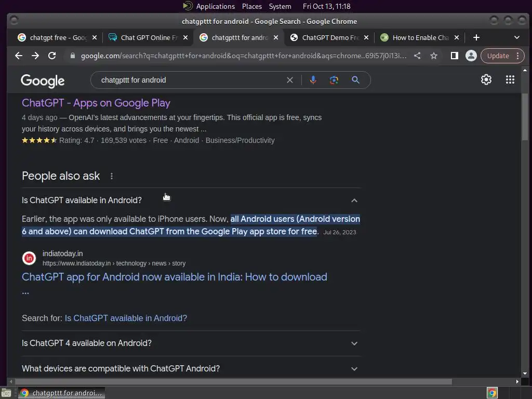This screenshot has height=399, width=532.
Task: Open the new tab with plus button
Action: click(x=476, y=37)
